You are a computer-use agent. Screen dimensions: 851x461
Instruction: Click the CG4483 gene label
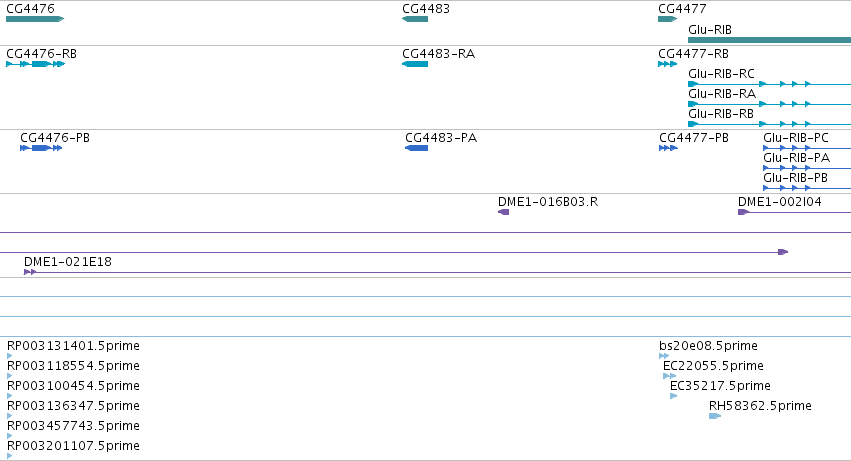click(x=426, y=9)
